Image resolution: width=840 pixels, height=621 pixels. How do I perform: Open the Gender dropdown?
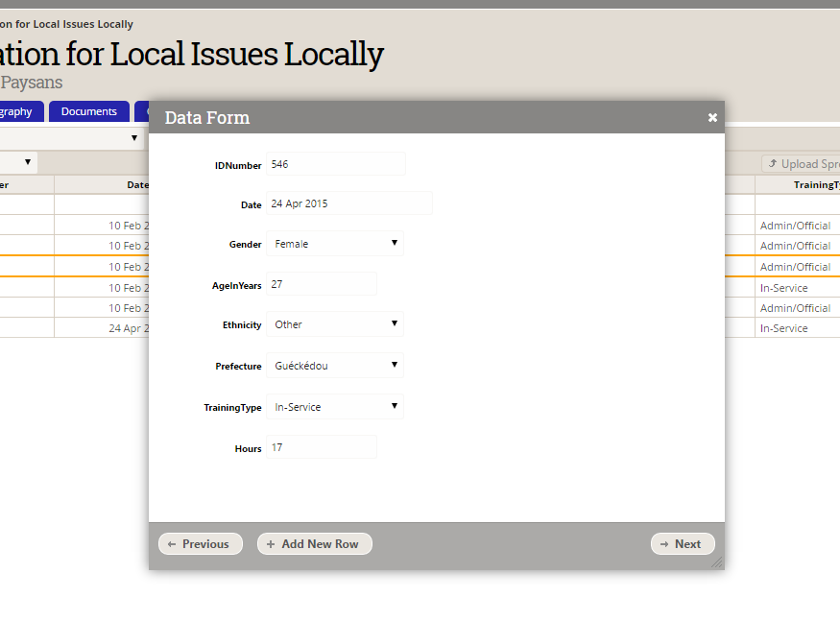[335, 244]
